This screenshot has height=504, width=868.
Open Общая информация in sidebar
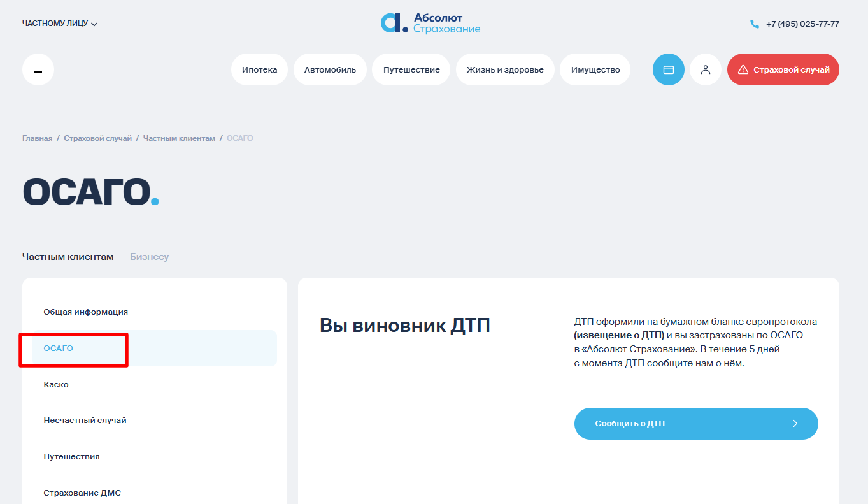click(x=85, y=312)
